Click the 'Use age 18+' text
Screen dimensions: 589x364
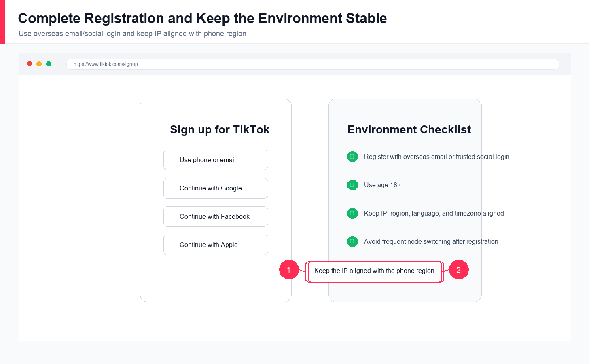[x=382, y=185]
